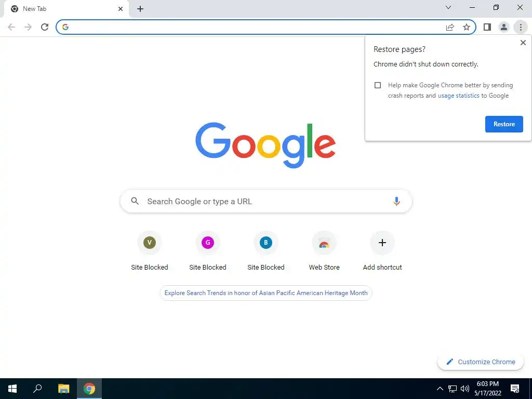The image size is (532, 399).
Task: Focus the Search Google or type a URL box
Action: tap(266, 201)
